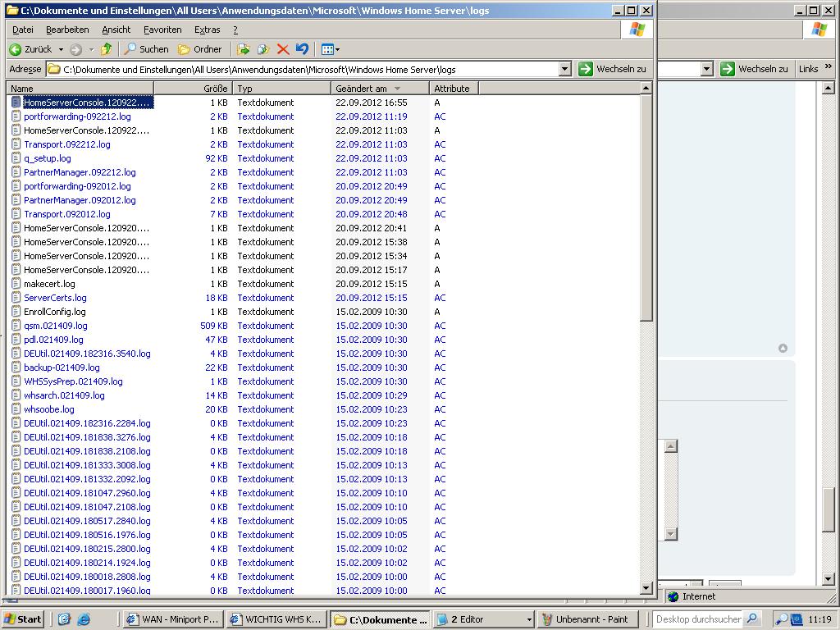Expand the address bar dropdown

pyautogui.click(x=564, y=69)
